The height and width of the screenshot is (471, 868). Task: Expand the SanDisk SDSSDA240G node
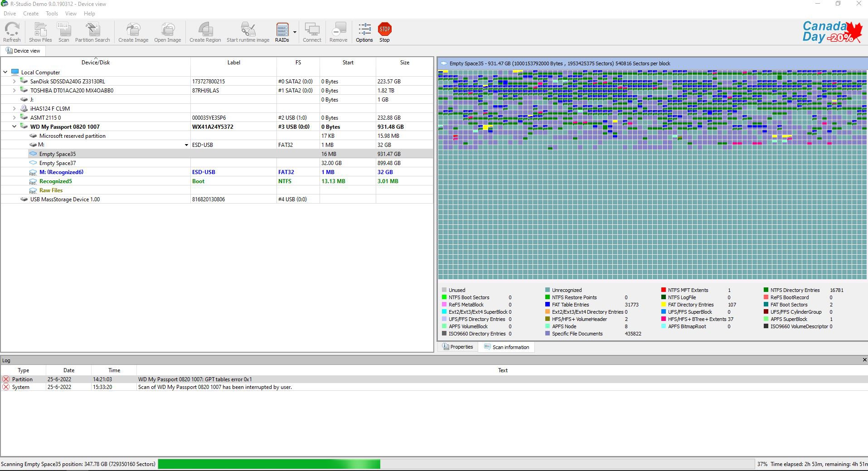tap(15, 81)
